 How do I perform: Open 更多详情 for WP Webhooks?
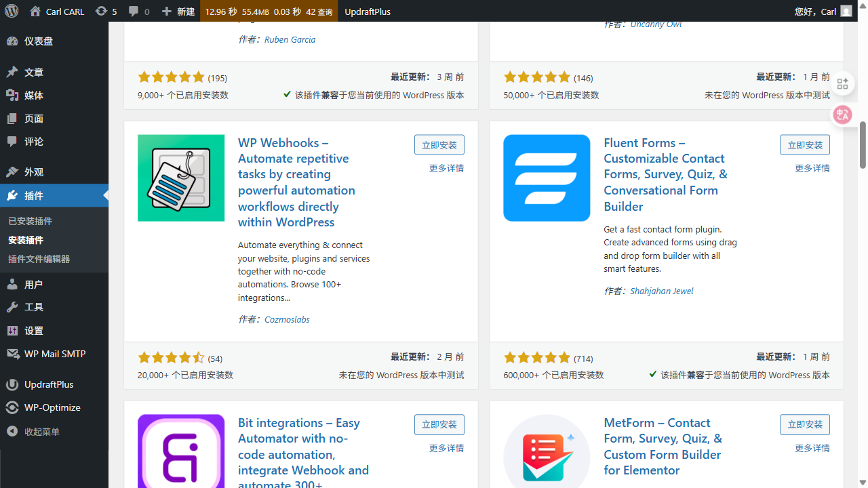pyautogui.click(x=446, y=168)
